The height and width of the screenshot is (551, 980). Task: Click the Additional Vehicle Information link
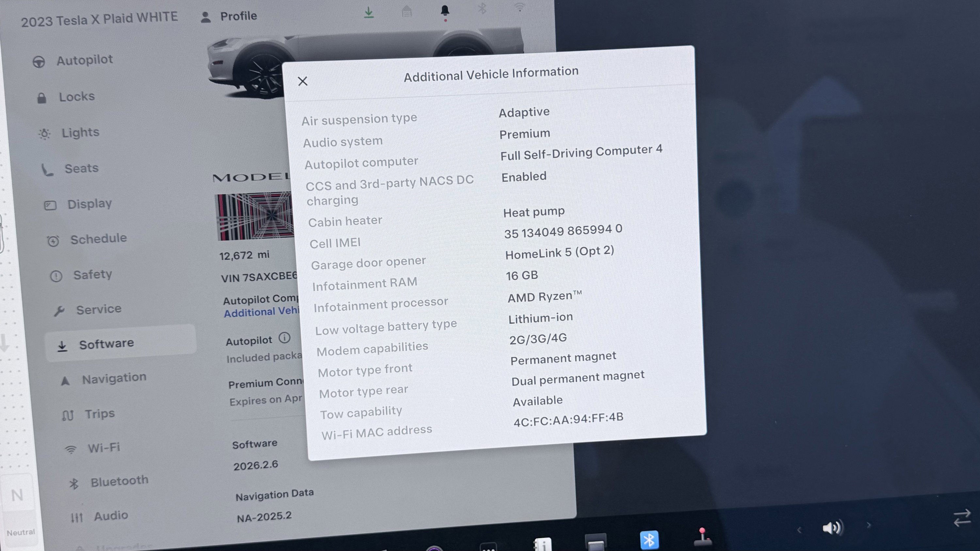click(262, 312)
